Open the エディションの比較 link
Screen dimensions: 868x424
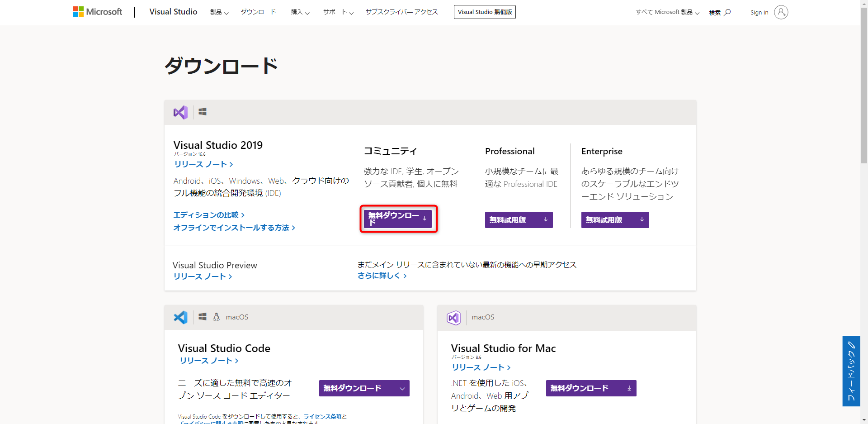click(209, 215)
